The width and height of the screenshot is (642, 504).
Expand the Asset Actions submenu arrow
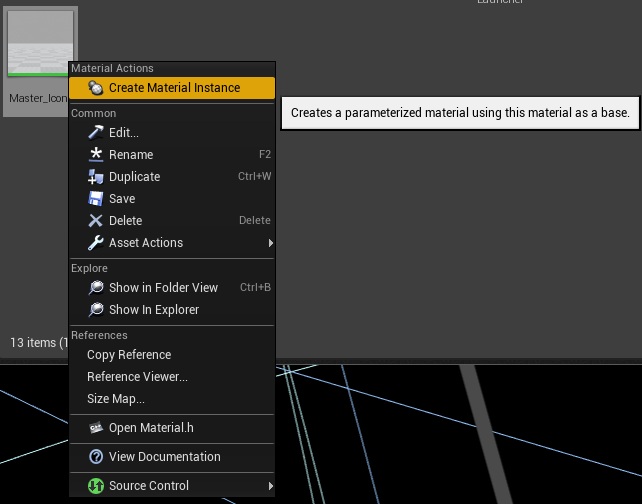point(270,243)
